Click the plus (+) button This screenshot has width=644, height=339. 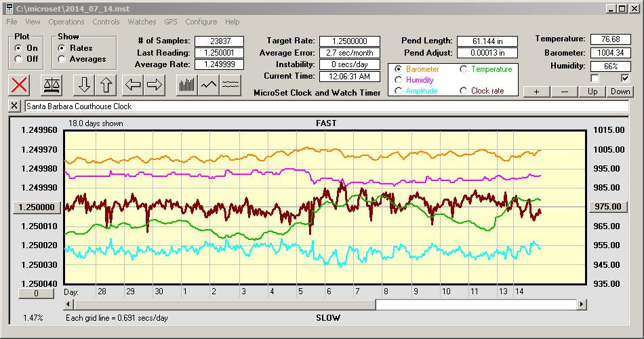point(536,92)
